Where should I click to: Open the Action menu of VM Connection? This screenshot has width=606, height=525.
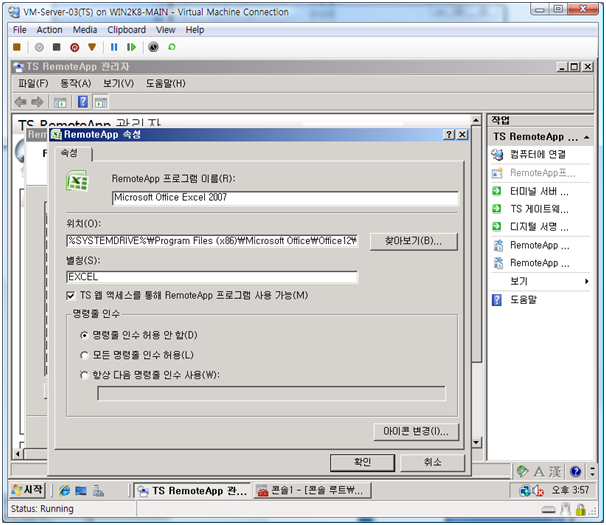coord(49,30)
